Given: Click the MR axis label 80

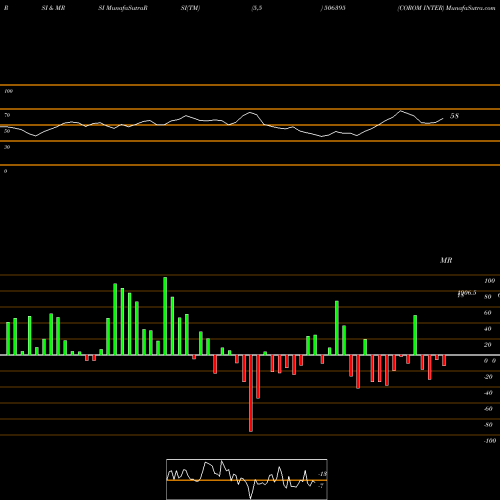Looking at the screenshot, I should 488,297.
